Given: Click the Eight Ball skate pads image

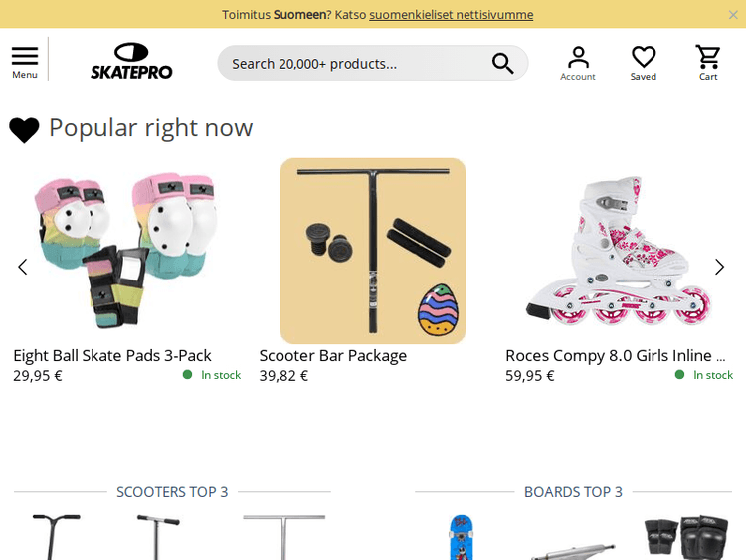Looking at the screenshot, I should (126, 251).
